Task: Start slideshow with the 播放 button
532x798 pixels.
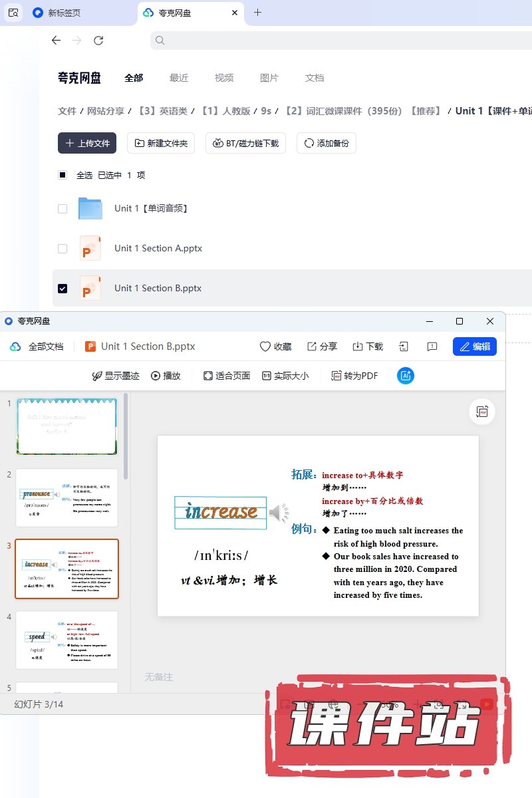Action: click(166, 376)
